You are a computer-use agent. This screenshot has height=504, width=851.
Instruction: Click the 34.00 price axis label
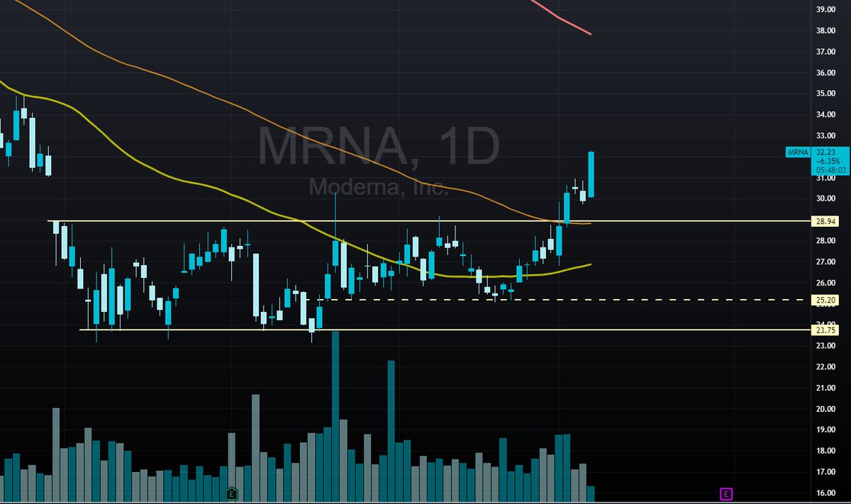[x=825, y=115]
